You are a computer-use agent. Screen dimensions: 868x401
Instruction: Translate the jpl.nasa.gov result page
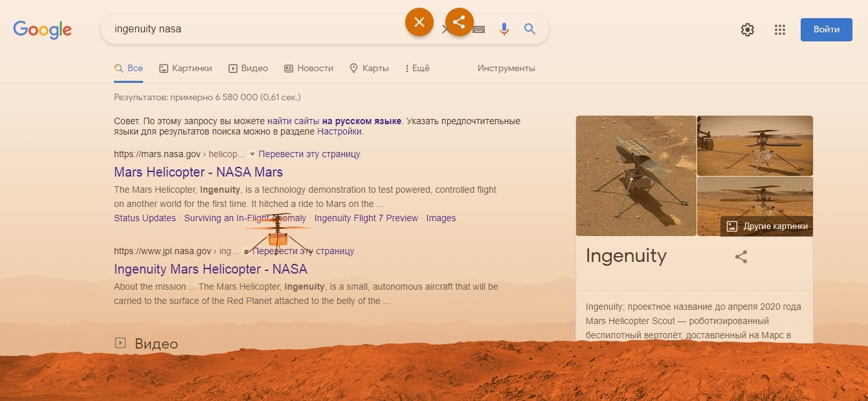(304, 251)
